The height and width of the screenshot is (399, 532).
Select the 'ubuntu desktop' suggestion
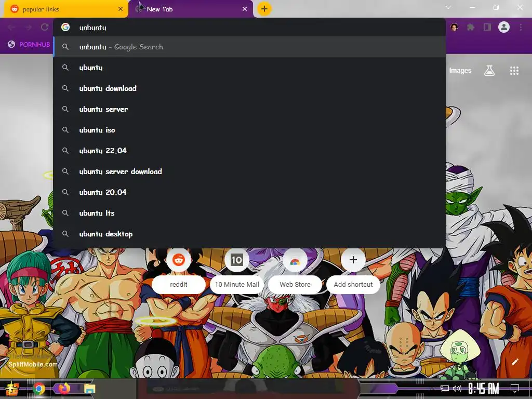tap(249, 234)
